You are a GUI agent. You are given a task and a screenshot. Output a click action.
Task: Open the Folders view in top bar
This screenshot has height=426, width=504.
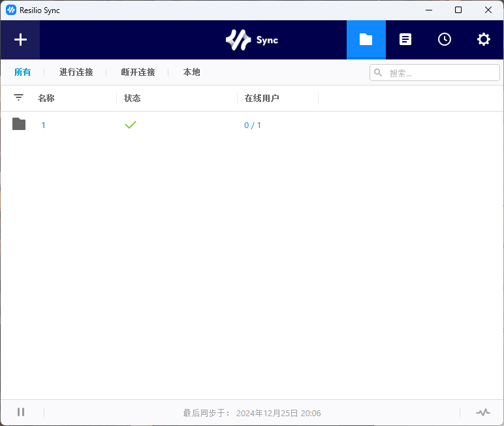pos(366,40)
